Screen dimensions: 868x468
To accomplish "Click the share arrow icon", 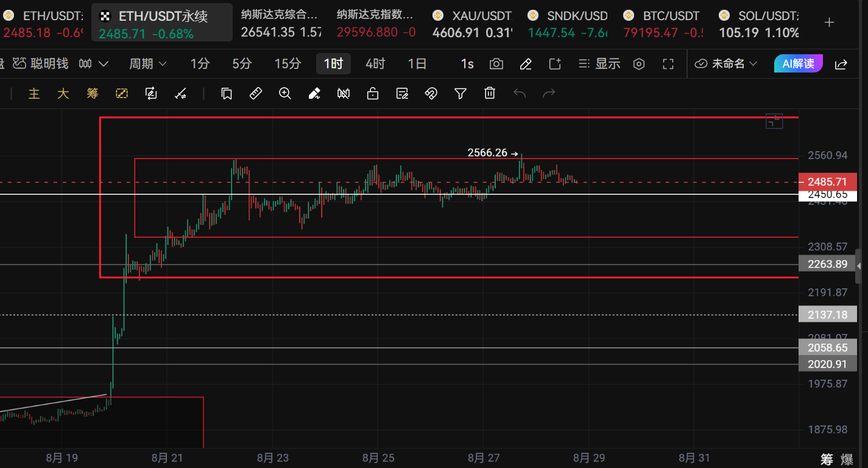I will (841, 64).
